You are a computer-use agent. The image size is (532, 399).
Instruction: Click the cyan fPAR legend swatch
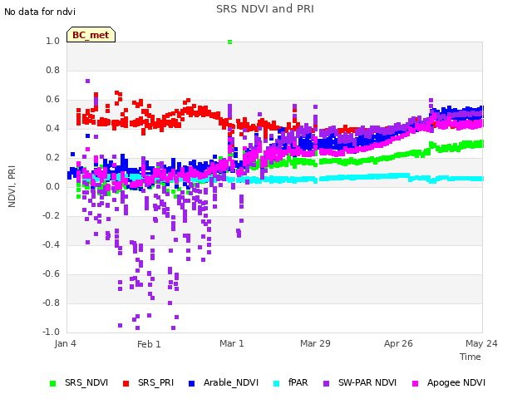[277, 384]
